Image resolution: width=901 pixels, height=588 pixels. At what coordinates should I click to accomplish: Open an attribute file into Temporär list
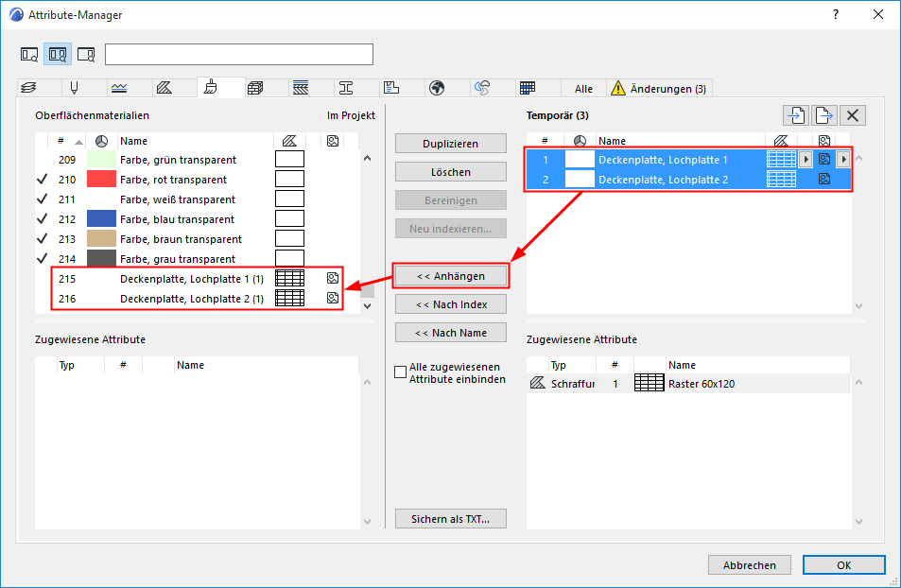tap(796, 115)
